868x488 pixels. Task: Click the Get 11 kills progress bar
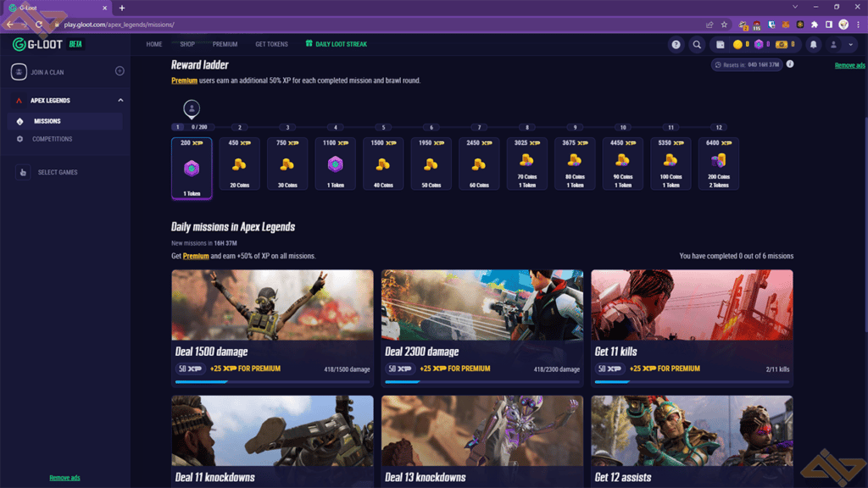coord(692,382)
